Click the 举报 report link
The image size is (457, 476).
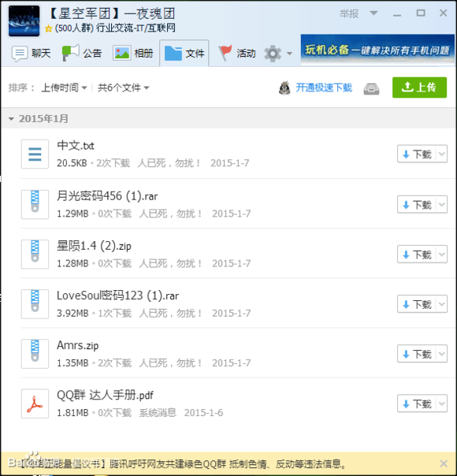349,13
